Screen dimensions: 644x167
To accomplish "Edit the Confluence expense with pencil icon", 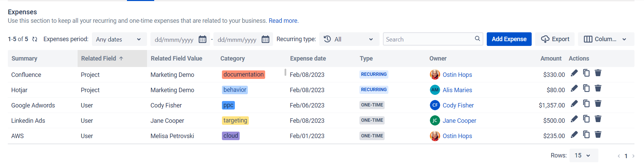I will [574, 73].
